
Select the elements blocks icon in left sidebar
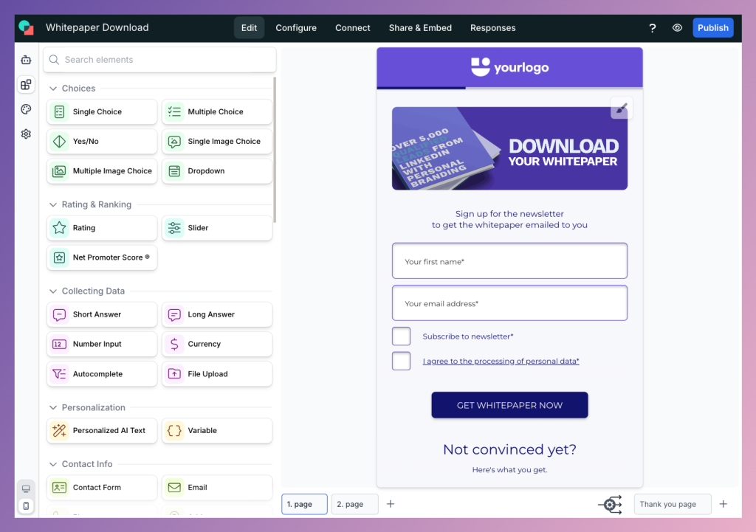coord(26,84)
